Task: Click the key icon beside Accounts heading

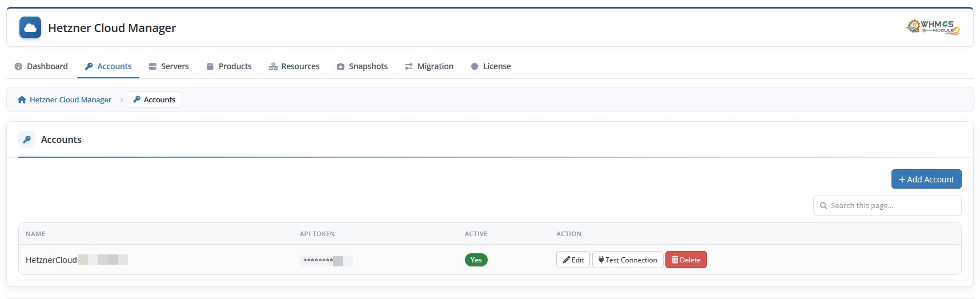Action: coord(27,139)
